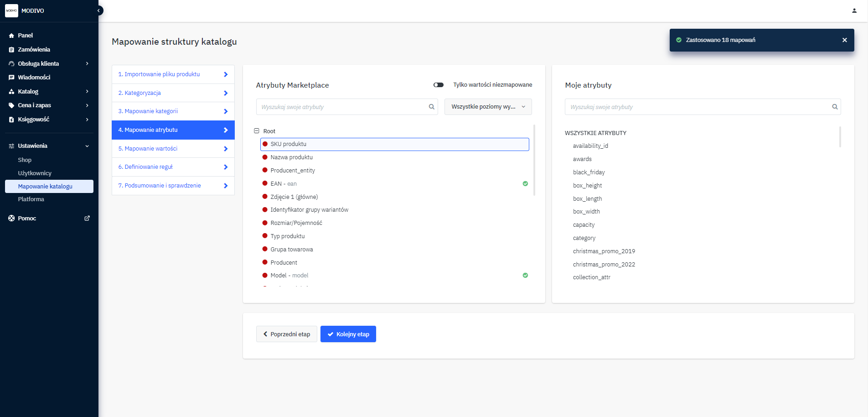868x417 pixels.
Task: Collapse the sidebar with the arrow icon
Action: [x=99, y=10]
